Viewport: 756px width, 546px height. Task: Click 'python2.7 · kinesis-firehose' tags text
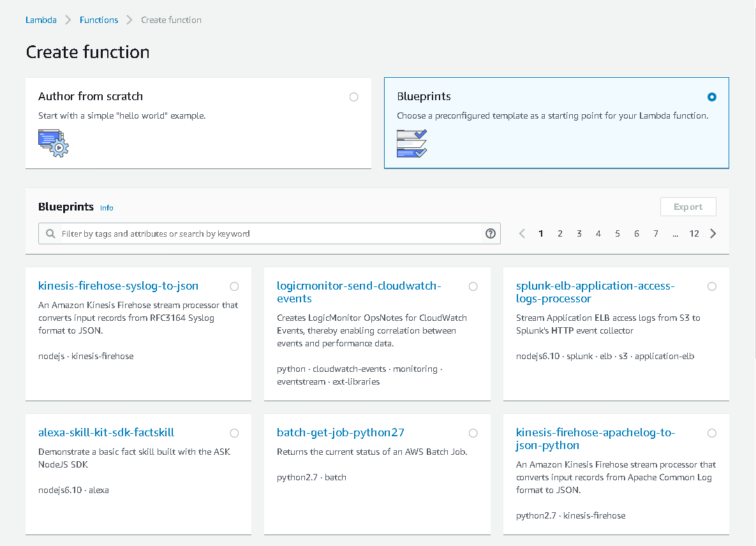pyautogui.click(x=571, y=515)
